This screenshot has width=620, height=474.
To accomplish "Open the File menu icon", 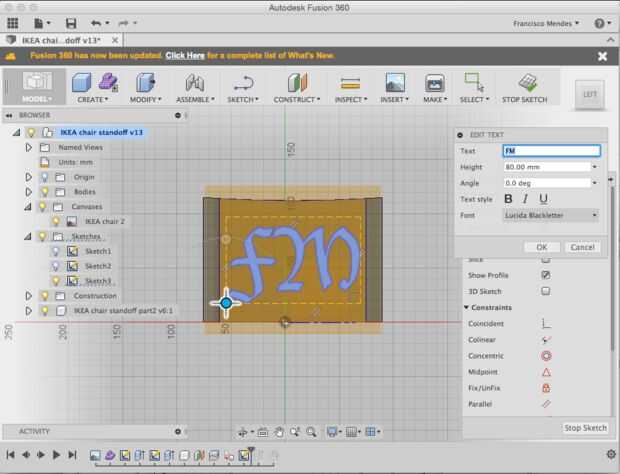I will [x=38, y=23].
